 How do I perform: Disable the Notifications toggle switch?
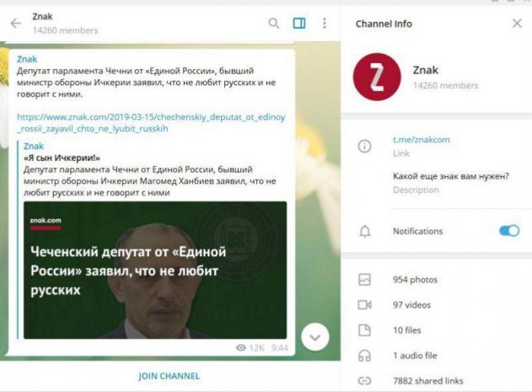pyautogui.click(x=509, y=231)
